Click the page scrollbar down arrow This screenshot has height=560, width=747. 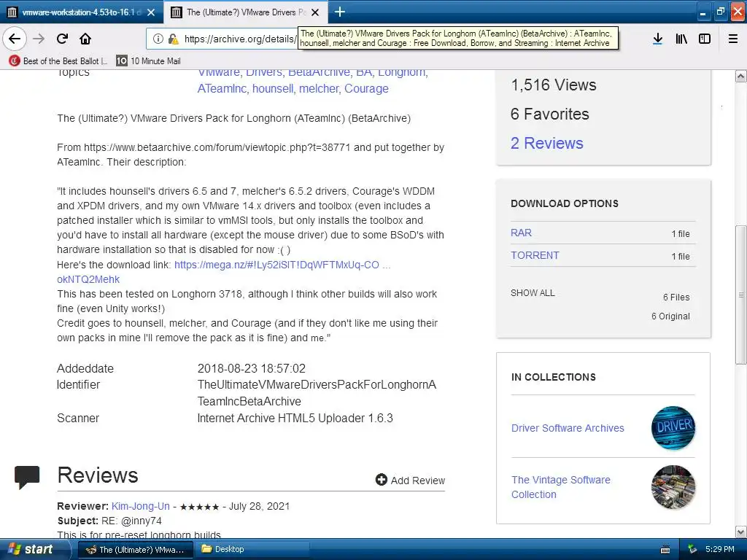point(741,532)
